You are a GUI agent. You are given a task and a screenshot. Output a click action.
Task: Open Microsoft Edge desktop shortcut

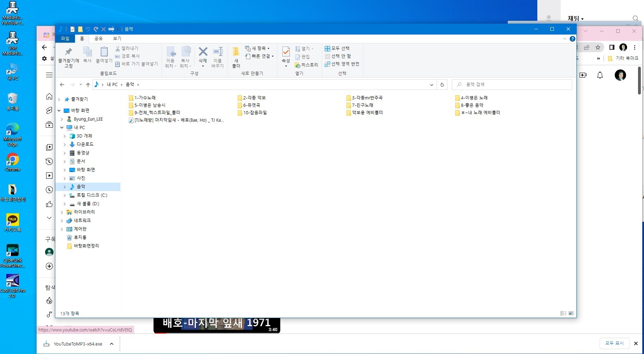pos(13,135)
